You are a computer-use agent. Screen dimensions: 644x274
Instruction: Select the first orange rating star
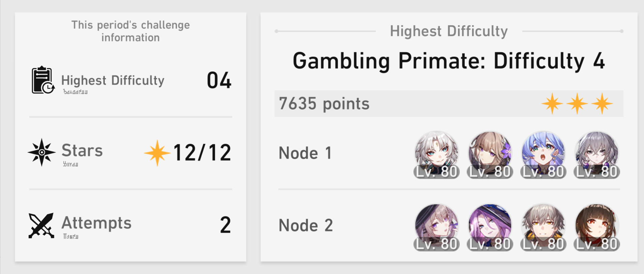(x=552, y=103)
